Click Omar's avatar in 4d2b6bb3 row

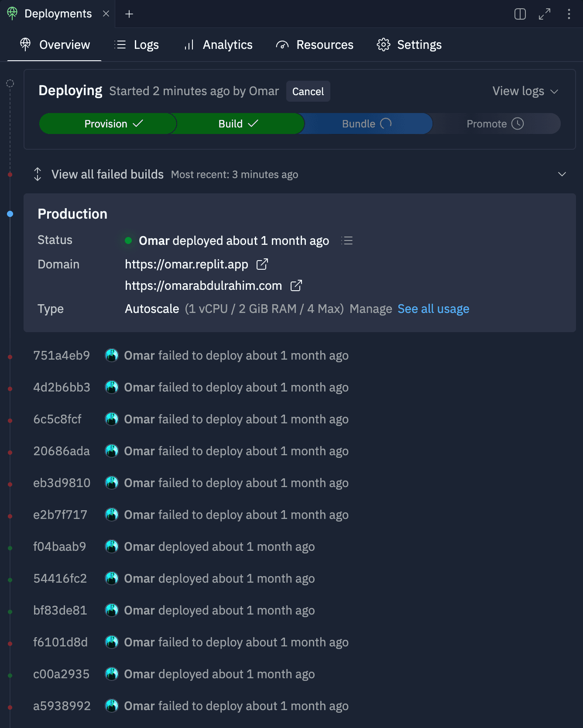click(x=112, y=387)
